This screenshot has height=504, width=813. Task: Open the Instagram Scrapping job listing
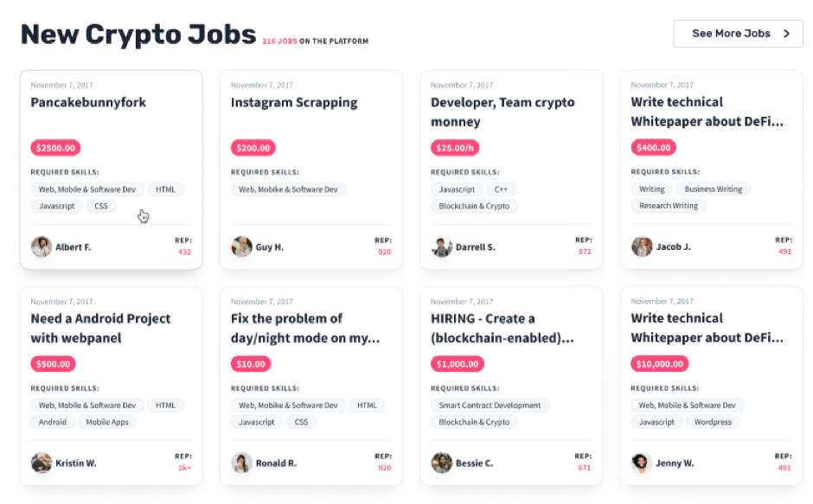click(x=294, y=103)
